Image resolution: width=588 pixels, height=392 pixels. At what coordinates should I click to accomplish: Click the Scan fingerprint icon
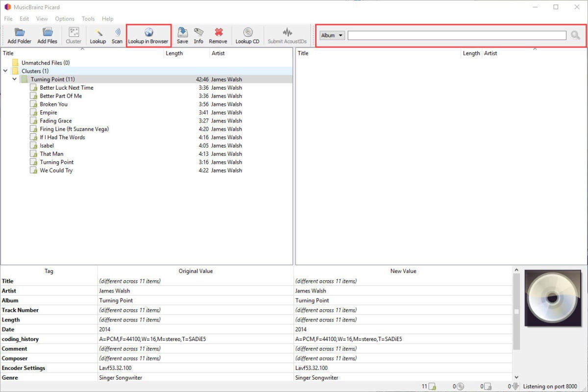click(x=117, y=32)
